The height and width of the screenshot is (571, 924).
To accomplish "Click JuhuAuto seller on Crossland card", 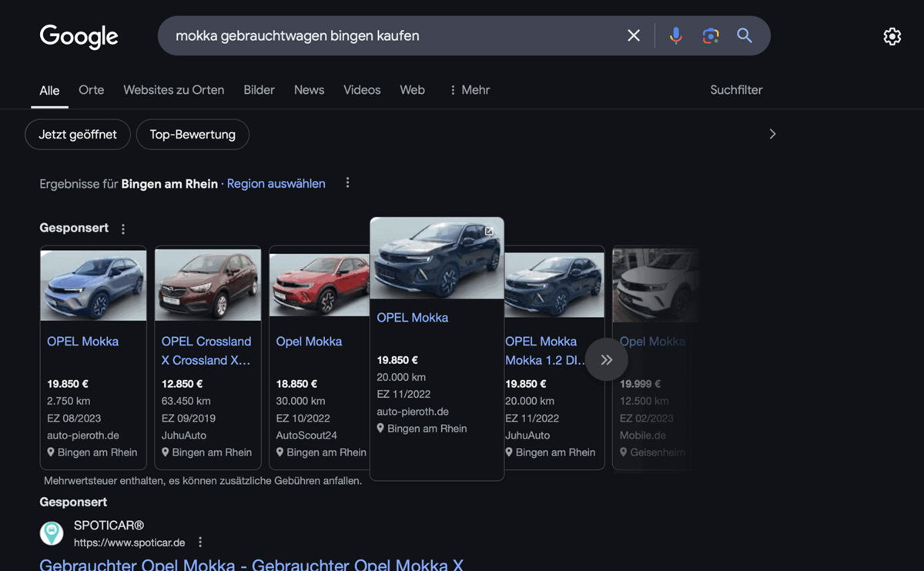I will (x=184, y=436).
